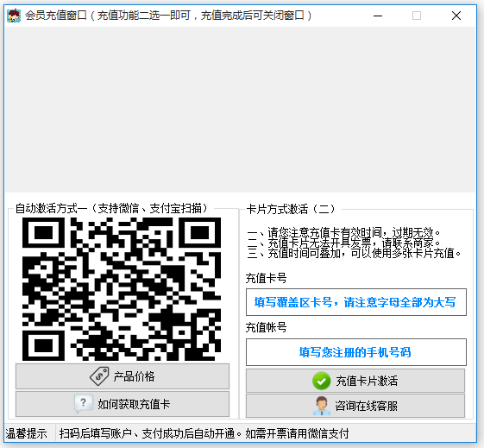The image size is (484, 448).
Task: Click the green checkmark icon
Action: (321, 381)
